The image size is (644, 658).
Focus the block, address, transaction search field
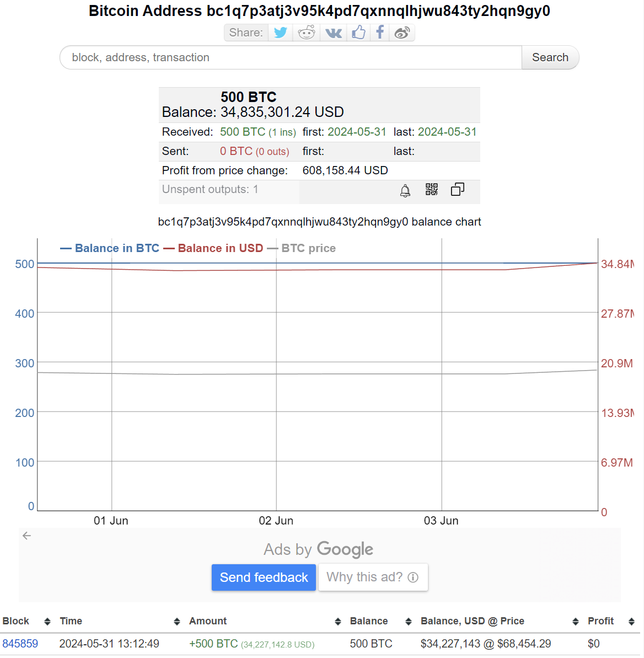point(291,57)
